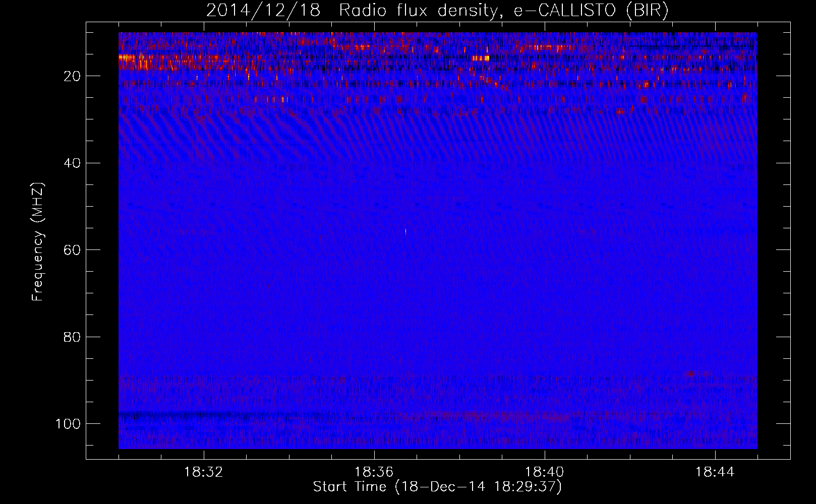Click the 80 frequency tick label
This screenshot has height=504, width=816.
[73, 337]
